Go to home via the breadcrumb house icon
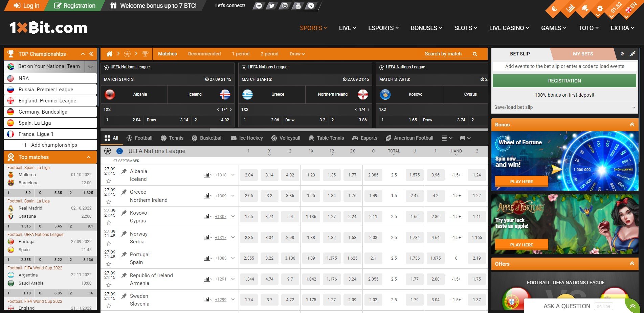The height and width of the screenshot is (313, 644). click(x=109, y=54)
